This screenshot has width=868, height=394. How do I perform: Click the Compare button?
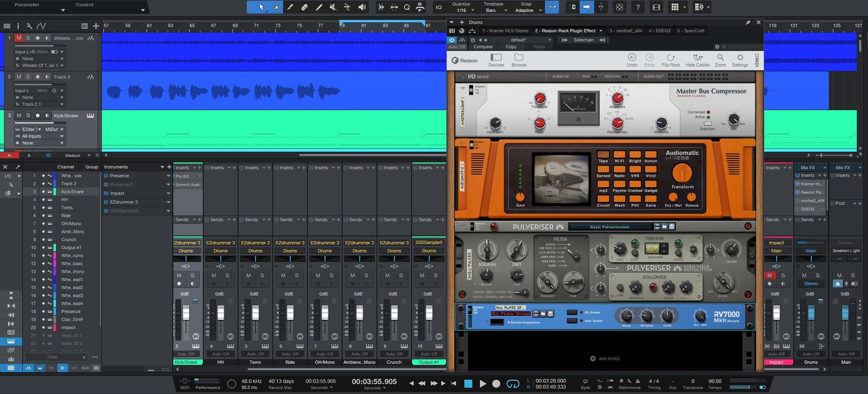point(483,47)
